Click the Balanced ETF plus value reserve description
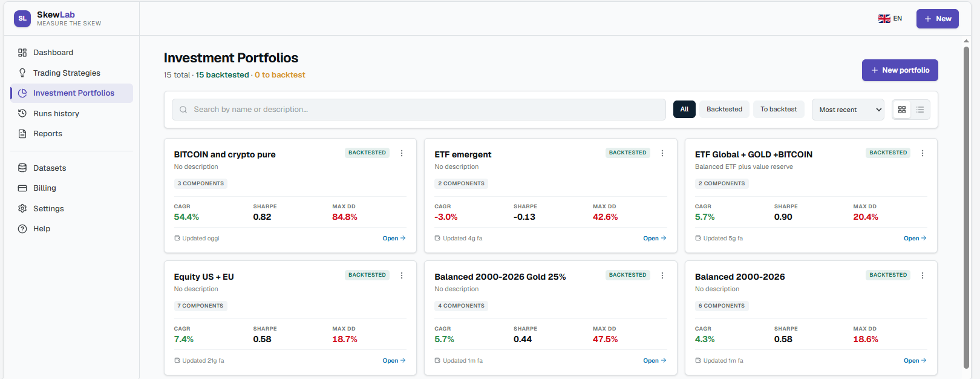 point(744,167)
